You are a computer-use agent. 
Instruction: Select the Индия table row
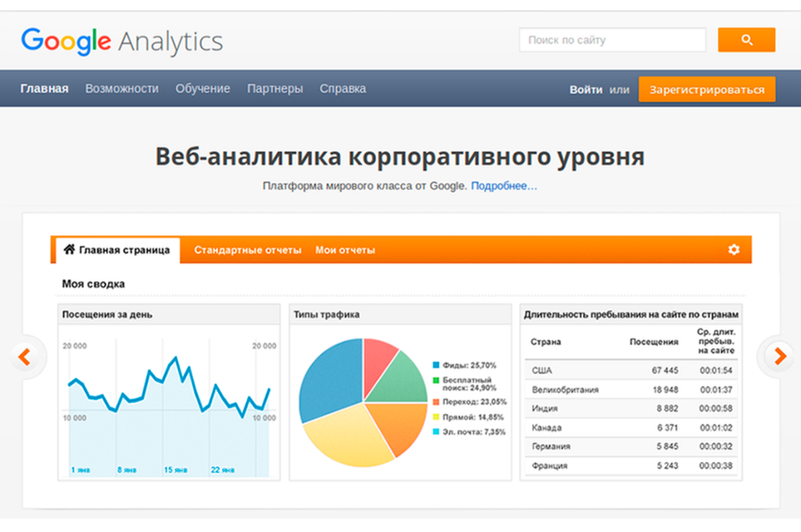[x=631, y=408]
